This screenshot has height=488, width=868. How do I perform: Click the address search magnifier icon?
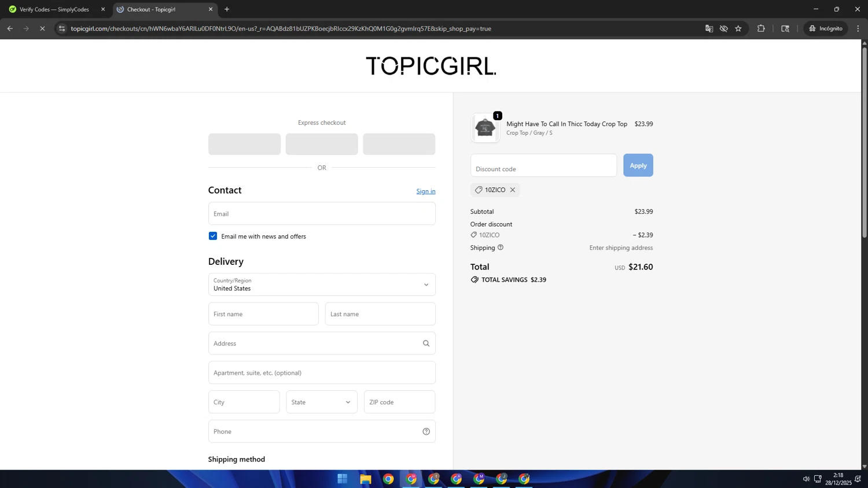pos(426,343)
